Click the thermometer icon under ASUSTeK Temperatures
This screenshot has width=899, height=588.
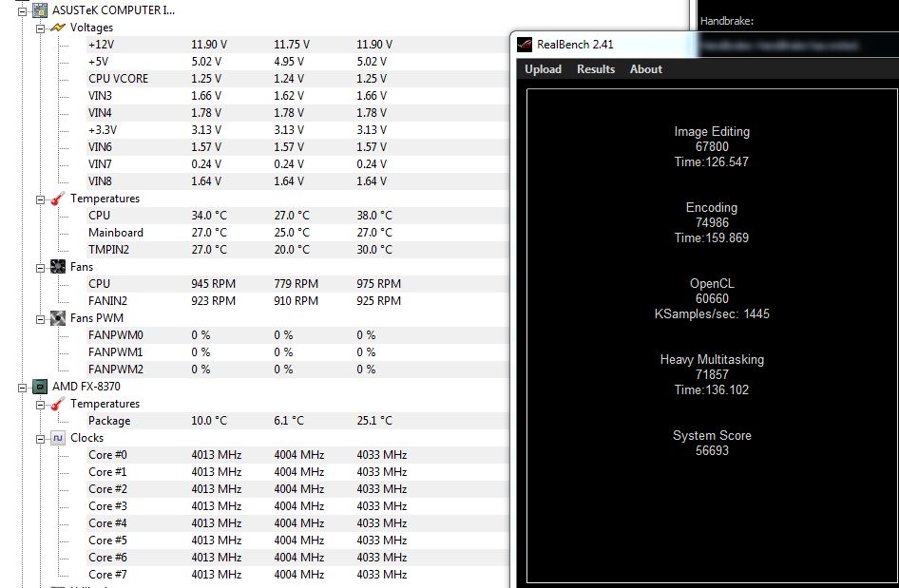[x=58, y=199]
